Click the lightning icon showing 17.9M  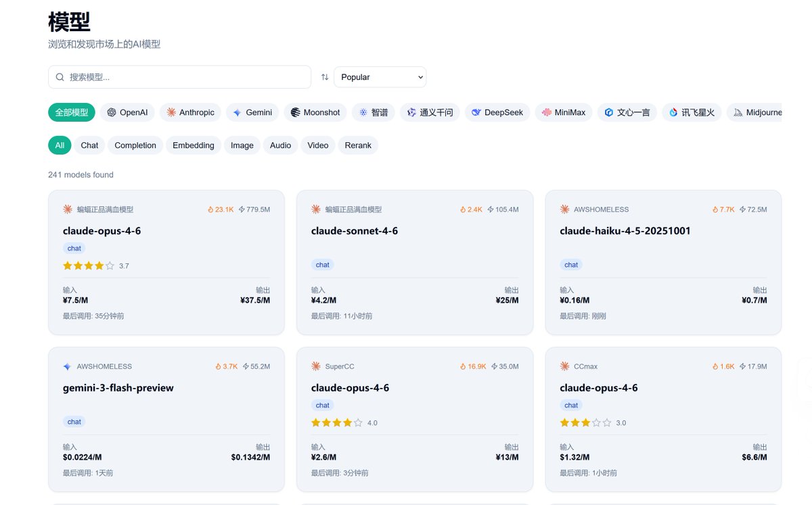coord(742,367)
